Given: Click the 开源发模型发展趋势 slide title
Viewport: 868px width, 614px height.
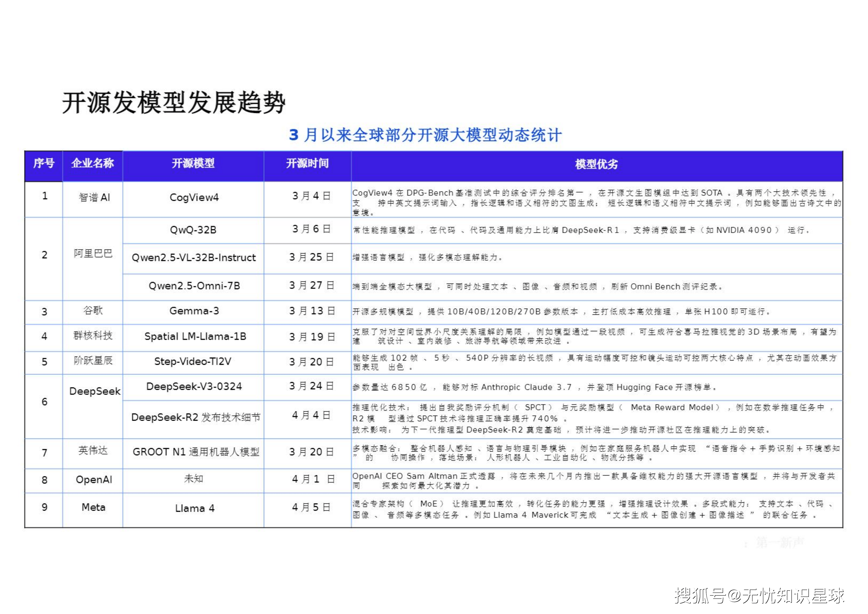Looking at the screenshot, I should click(174, 103).
